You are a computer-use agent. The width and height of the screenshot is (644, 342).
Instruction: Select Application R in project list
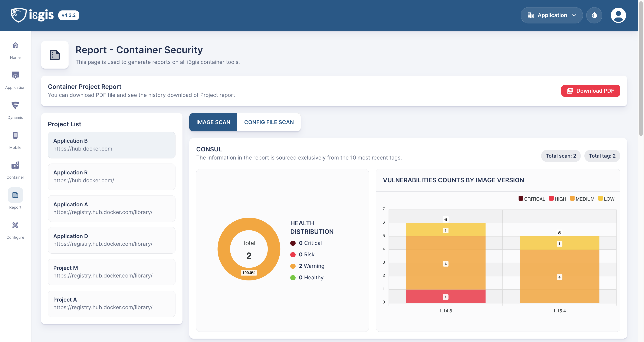112,177
